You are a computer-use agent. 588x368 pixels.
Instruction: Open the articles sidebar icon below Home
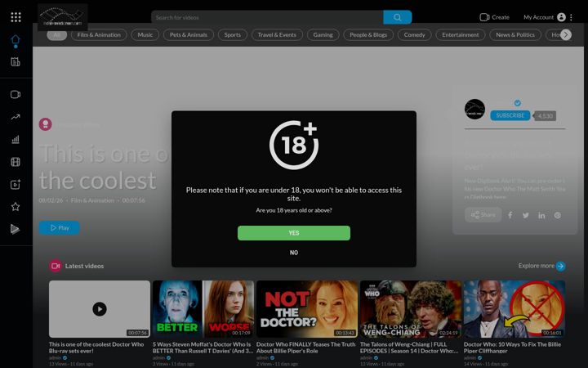(x=16, y=62)
